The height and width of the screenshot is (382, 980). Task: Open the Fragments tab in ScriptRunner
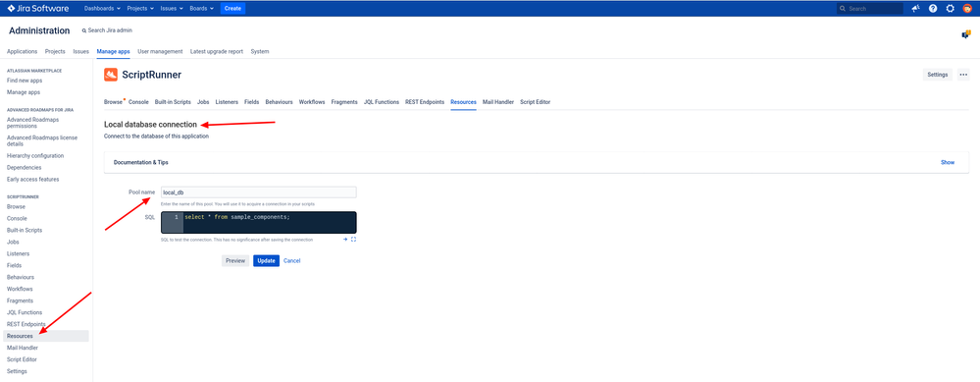click(344, 102)
